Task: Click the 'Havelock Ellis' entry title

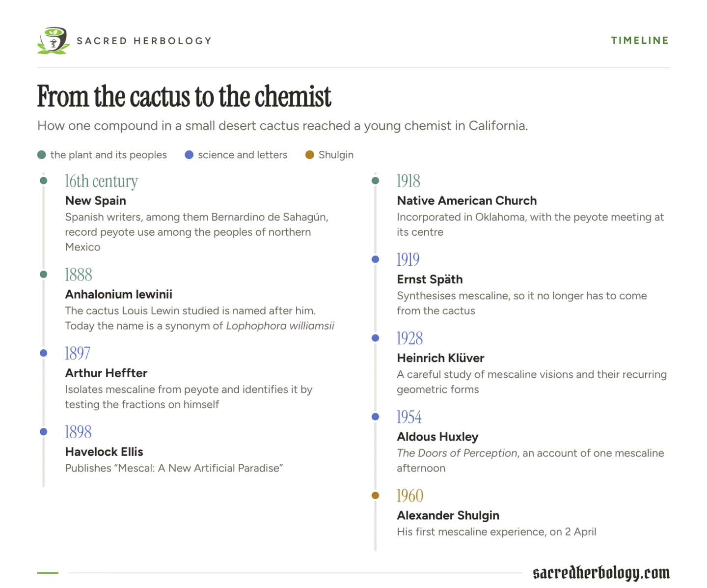Action: coord(104,451)
